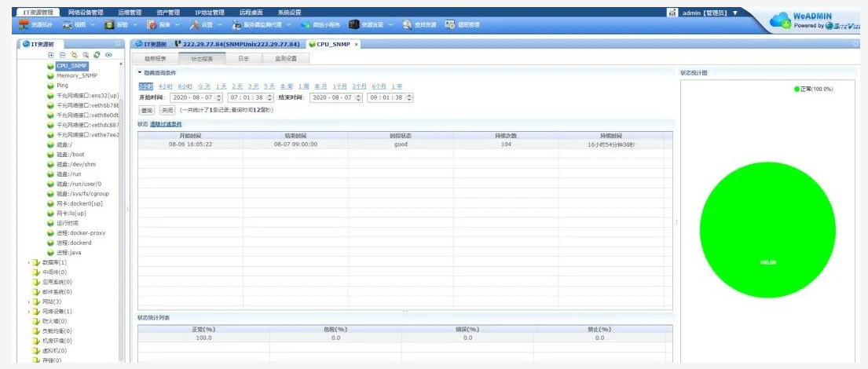Click the 报表 report icon in toolbar

(x=152, y=25)
